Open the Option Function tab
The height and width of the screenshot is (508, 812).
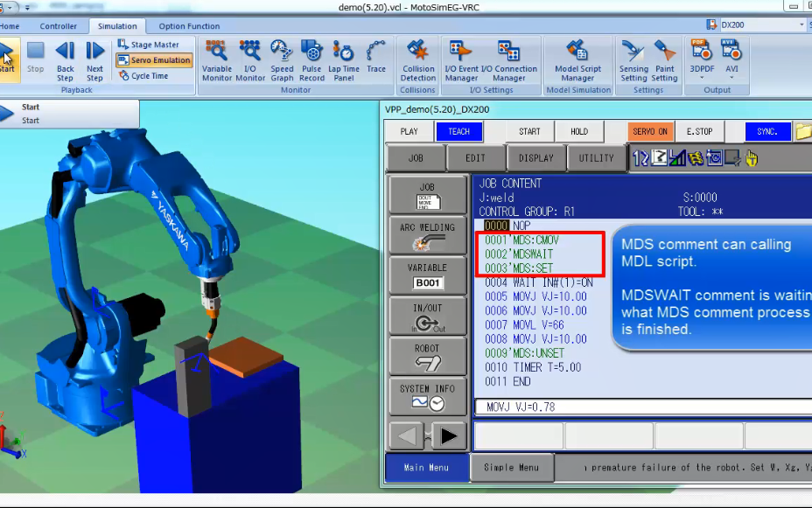(x=189, y=26)
